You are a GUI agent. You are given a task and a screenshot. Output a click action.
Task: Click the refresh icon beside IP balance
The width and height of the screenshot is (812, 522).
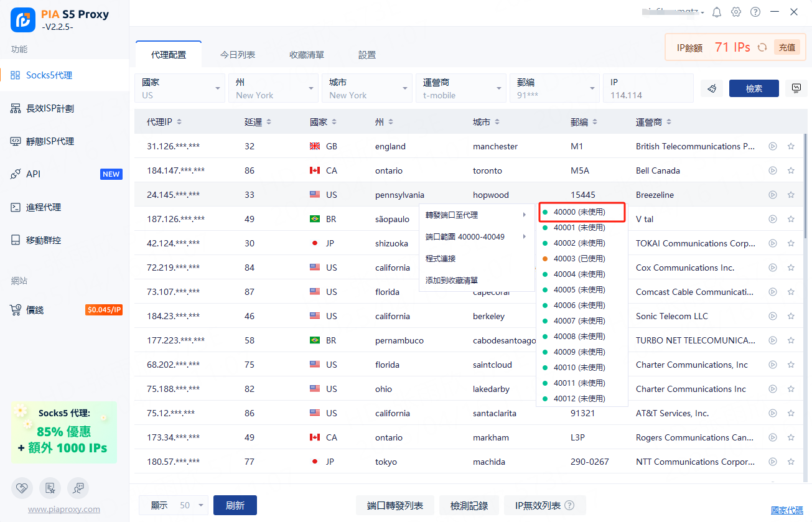coord(762,47)
